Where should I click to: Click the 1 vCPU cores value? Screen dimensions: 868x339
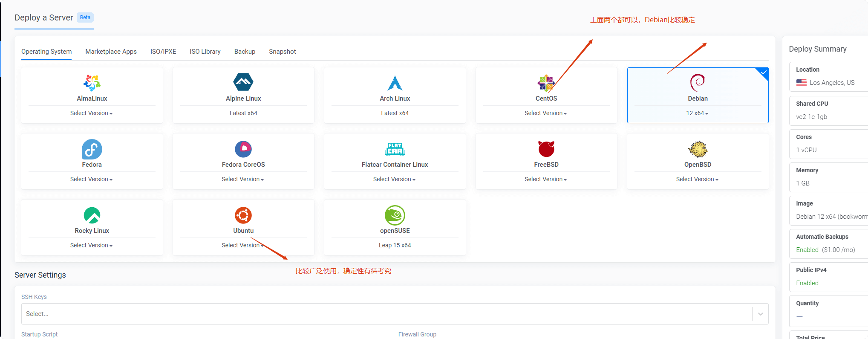[807, 150]
